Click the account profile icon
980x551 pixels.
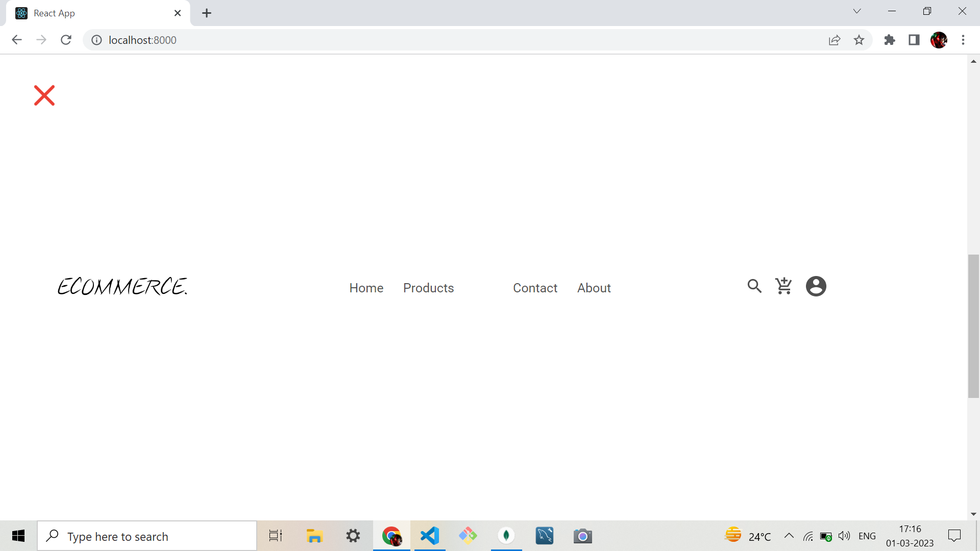816,286
